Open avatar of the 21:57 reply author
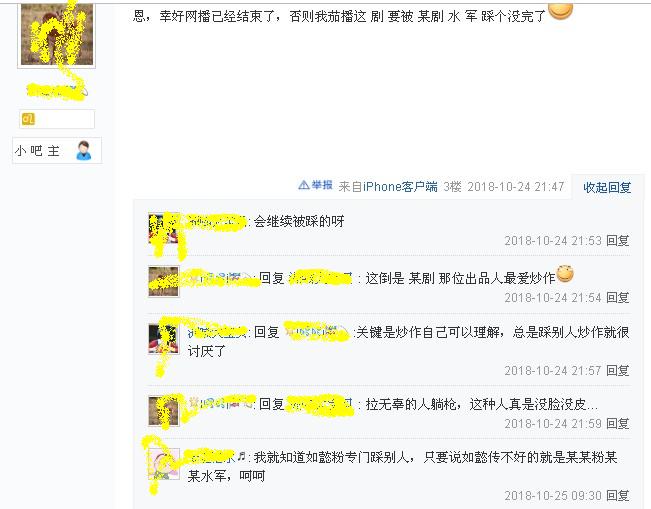 pyautogui.click(x=164, y=339)
